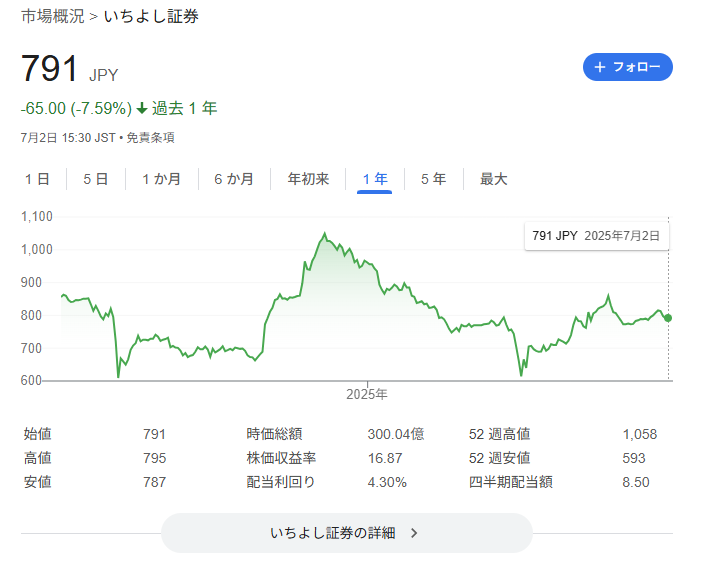This screenshot has width=720, height=562.
Task: Click the JPY currency label
Action: coord(103,75)
